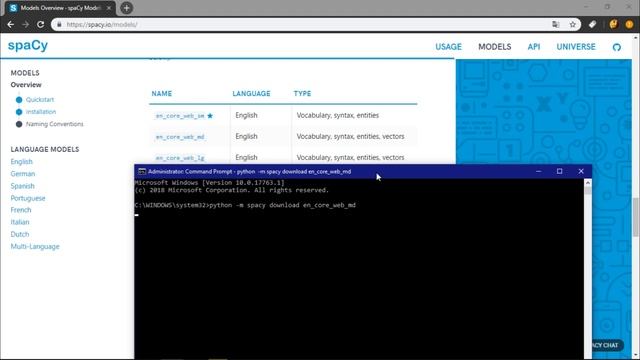The width and height of the screenshot is (640, 360).
Task: Go back using the browser back arrow
Action: pos(11,24)
